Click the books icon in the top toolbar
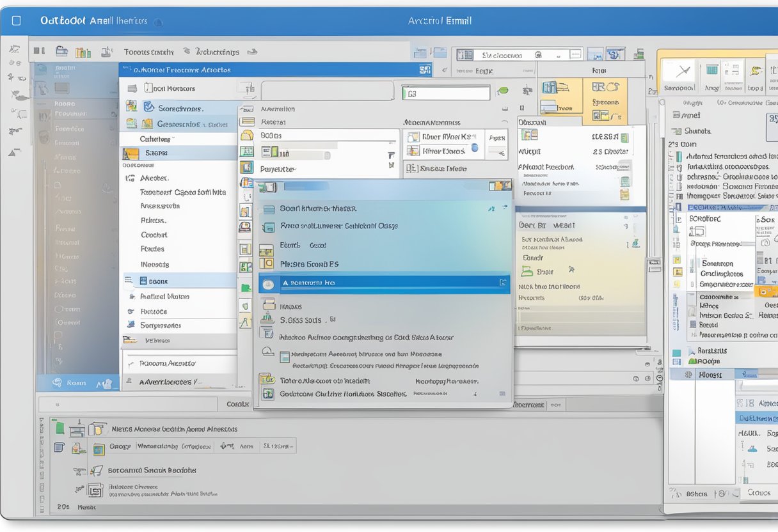 coord(83,52)
